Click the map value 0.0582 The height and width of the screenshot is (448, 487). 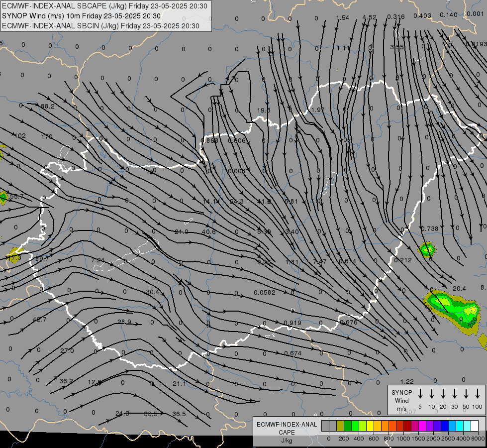point(265,293)
